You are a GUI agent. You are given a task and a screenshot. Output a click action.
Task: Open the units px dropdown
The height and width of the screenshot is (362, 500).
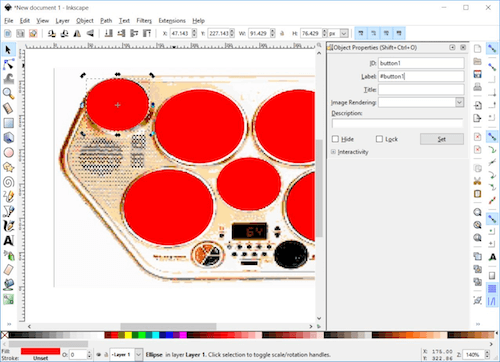(x=338, y=33)
